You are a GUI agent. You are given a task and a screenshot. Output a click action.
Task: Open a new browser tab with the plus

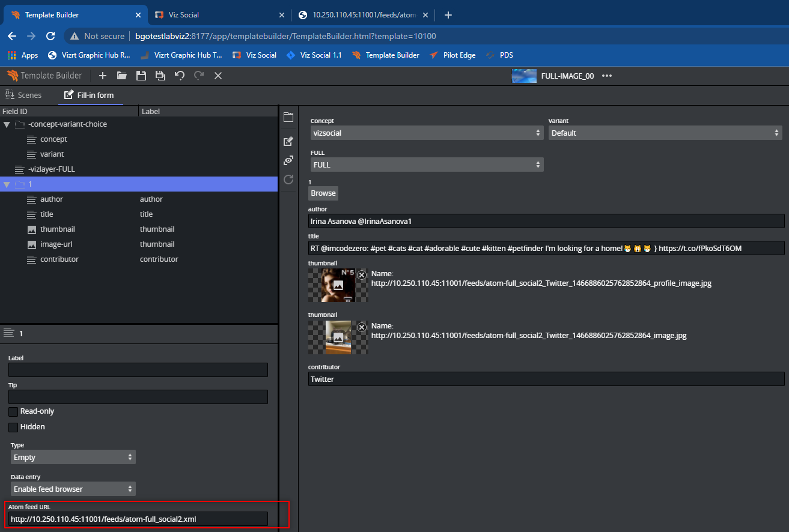coord(448,15)
